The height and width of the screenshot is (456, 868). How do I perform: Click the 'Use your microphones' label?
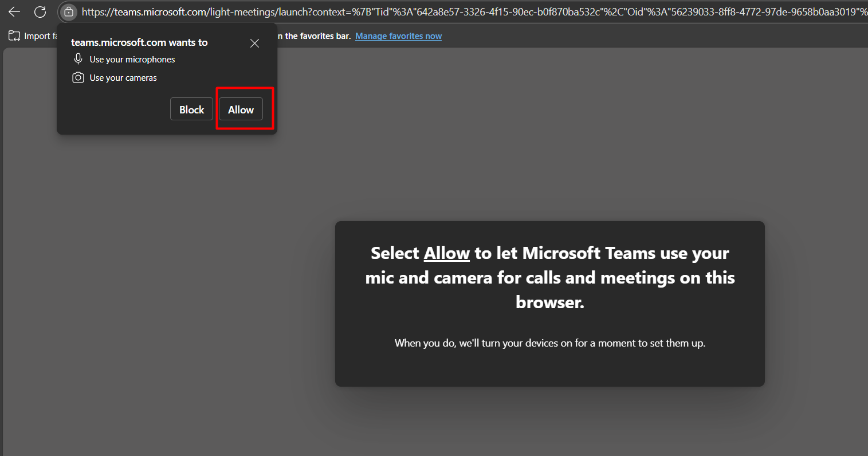click(132, 60)
